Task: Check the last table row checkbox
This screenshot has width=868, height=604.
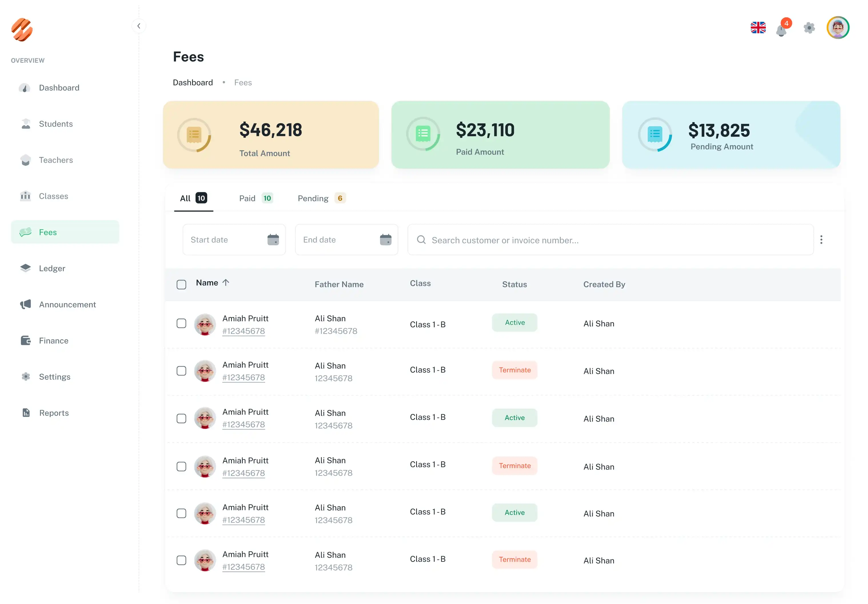Action: (181, 560)
